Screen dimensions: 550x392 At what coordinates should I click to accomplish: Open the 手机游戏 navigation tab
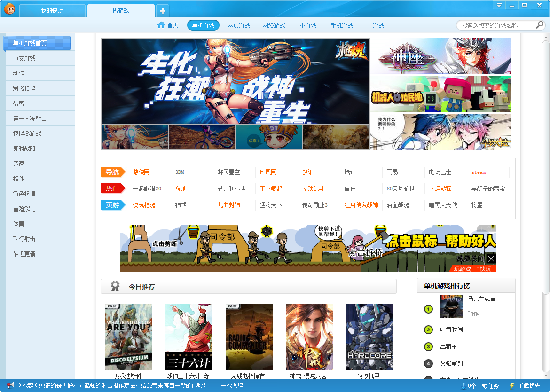[x=342, y=25]
